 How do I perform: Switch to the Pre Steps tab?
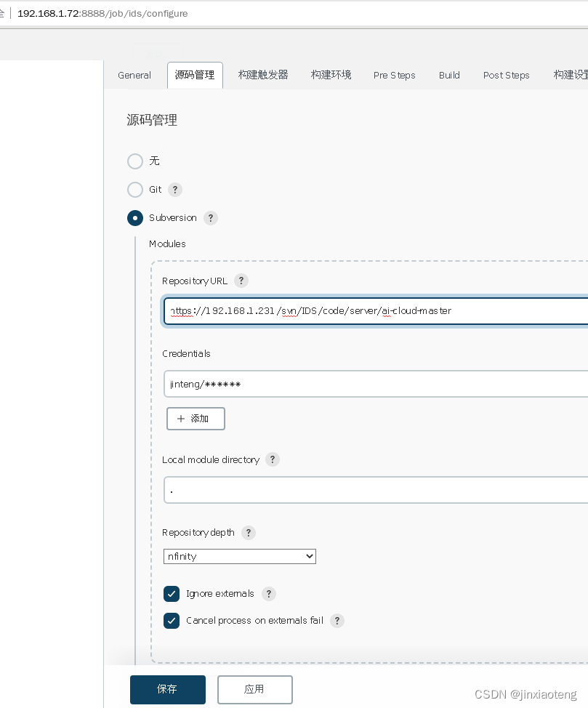(x=394, y=76)
